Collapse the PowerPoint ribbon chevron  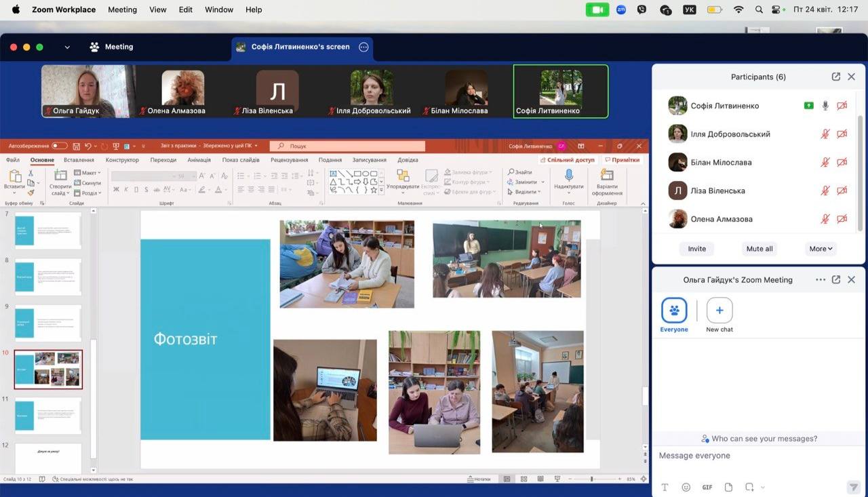click(643, 202)
